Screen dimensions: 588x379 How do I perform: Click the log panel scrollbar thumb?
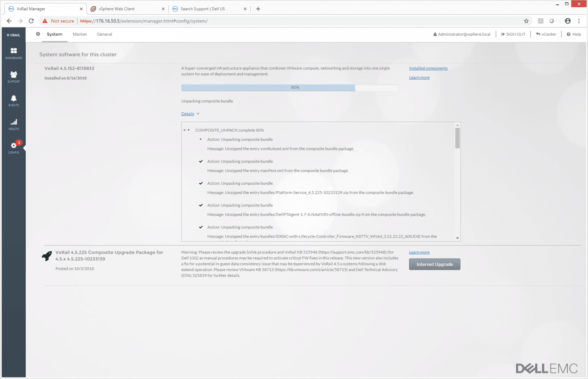tap(458, 138)
